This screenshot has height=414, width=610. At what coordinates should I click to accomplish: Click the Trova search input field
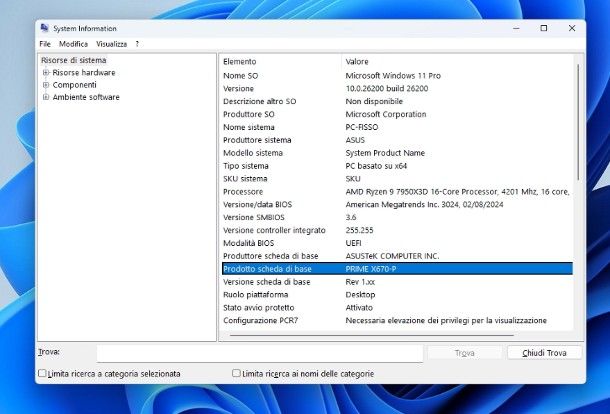(260, 353)
